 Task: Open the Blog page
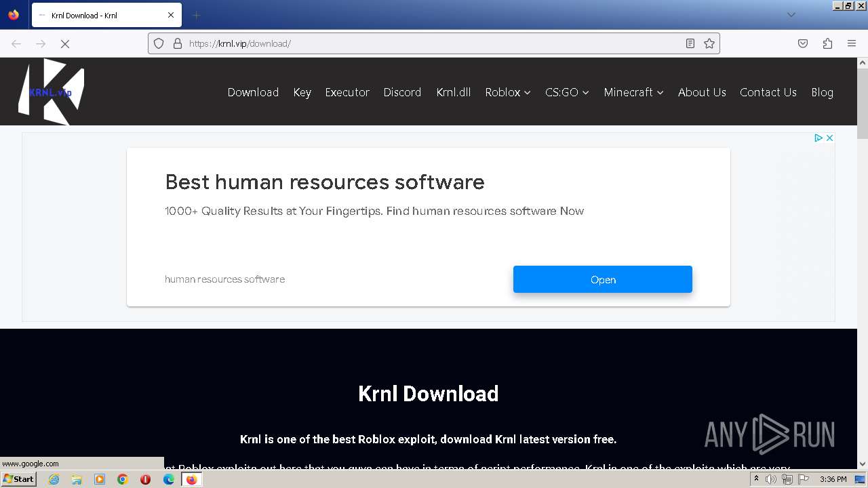tap(822, 92)
